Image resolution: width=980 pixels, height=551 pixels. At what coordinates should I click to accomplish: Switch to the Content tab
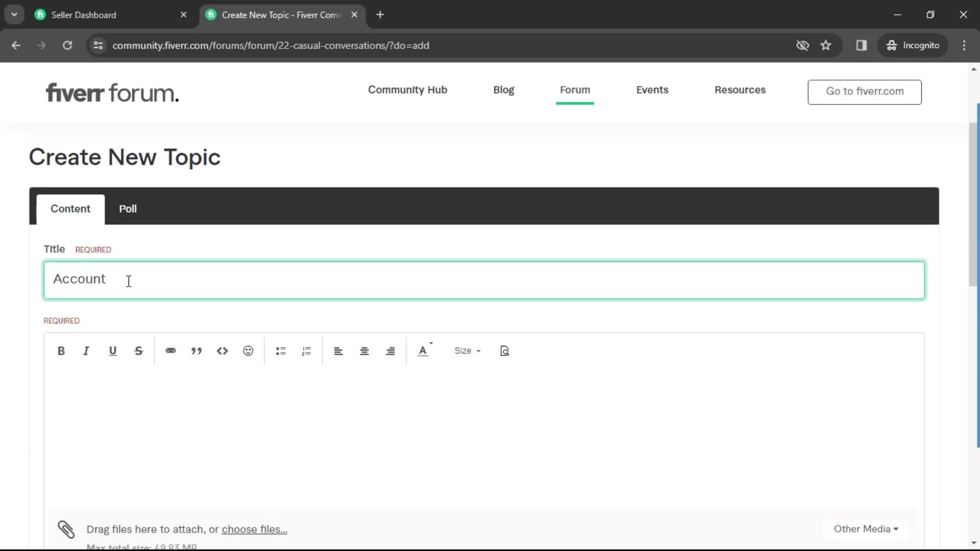70,208
